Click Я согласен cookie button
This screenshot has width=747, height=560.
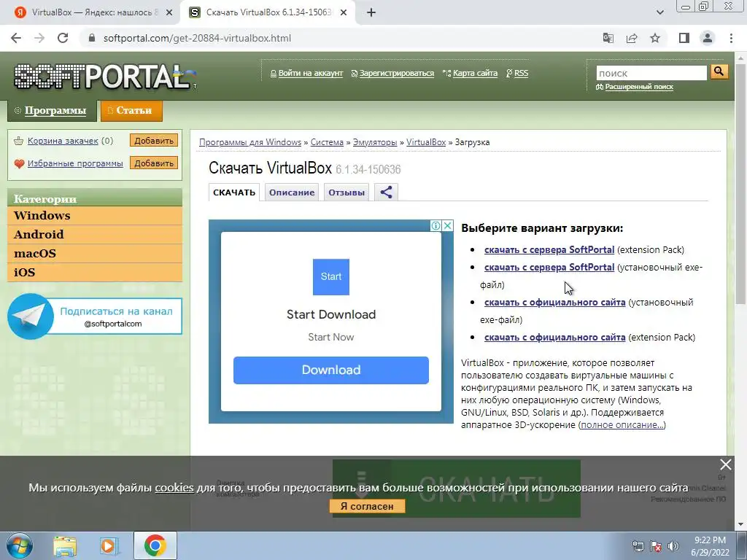click(367, 506)
